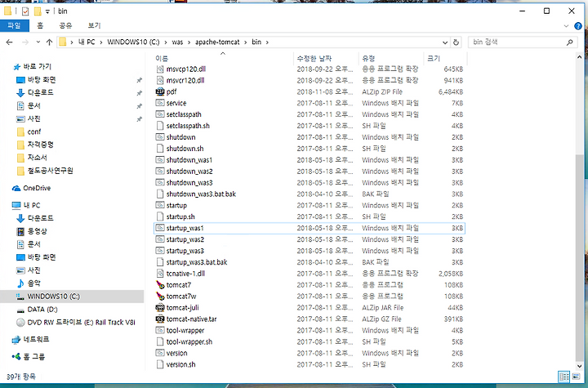Select DATA (D:) drive
The height and width of the screenshot is (388, 588).
tap(37, 310)
